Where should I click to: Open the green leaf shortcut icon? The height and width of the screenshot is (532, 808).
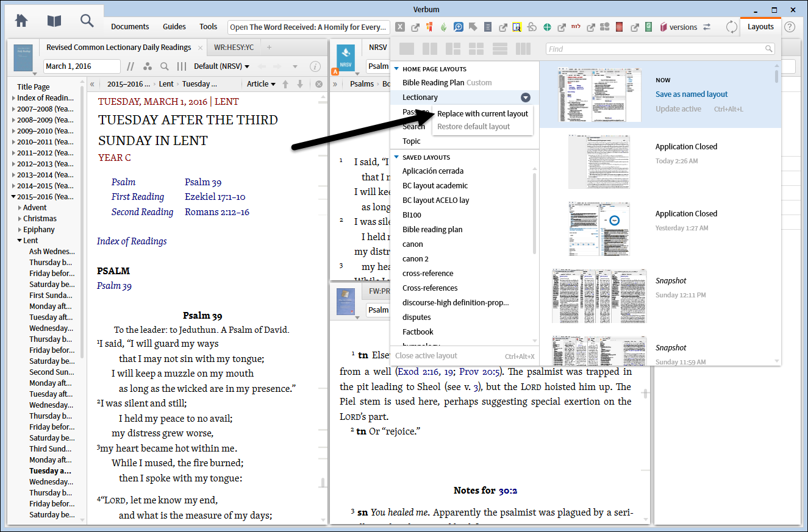click(443, 27)
